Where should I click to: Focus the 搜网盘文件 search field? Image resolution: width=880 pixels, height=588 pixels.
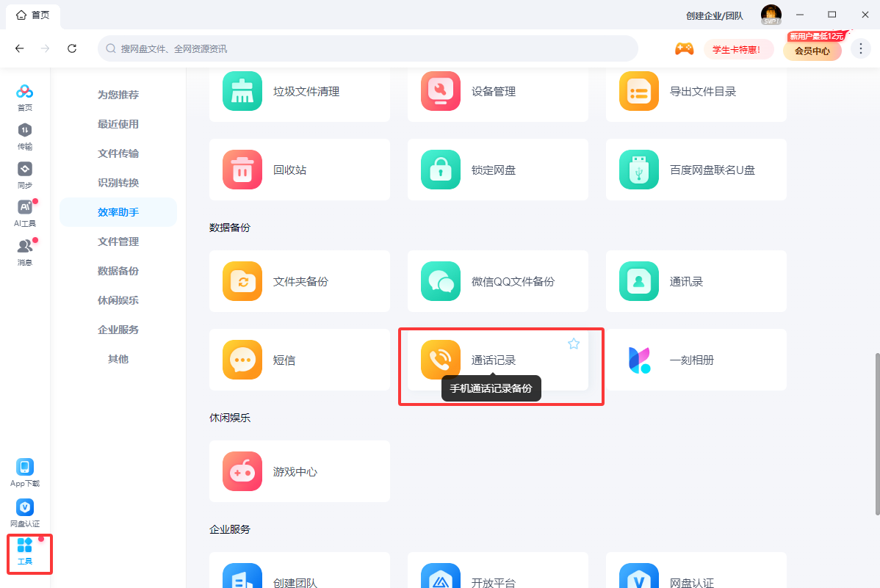(367, 48)
